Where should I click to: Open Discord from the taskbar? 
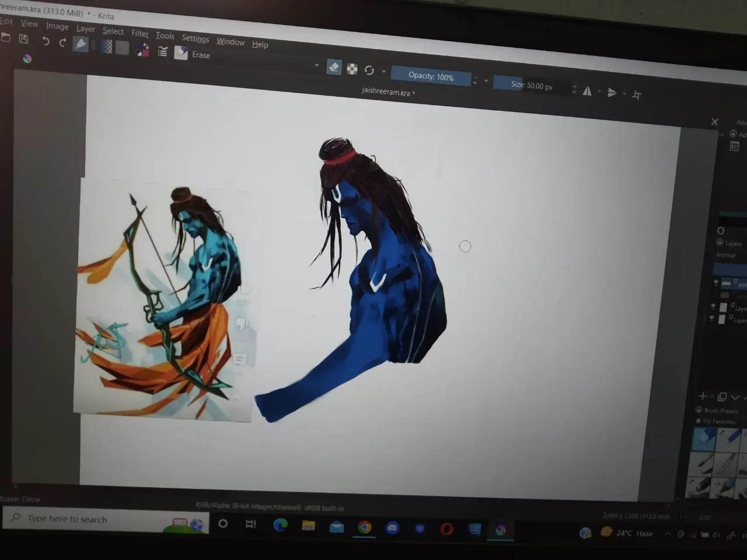coord(393,528)
